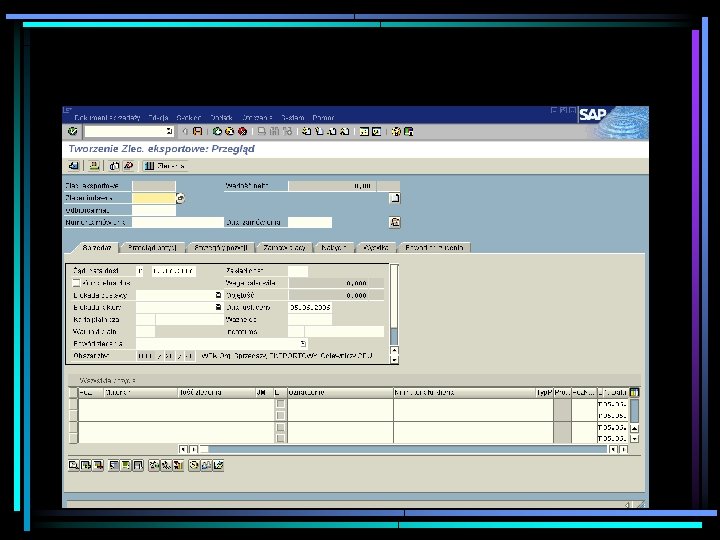Click the Save diskette icon
720x540 pixels.
point(197,131)
